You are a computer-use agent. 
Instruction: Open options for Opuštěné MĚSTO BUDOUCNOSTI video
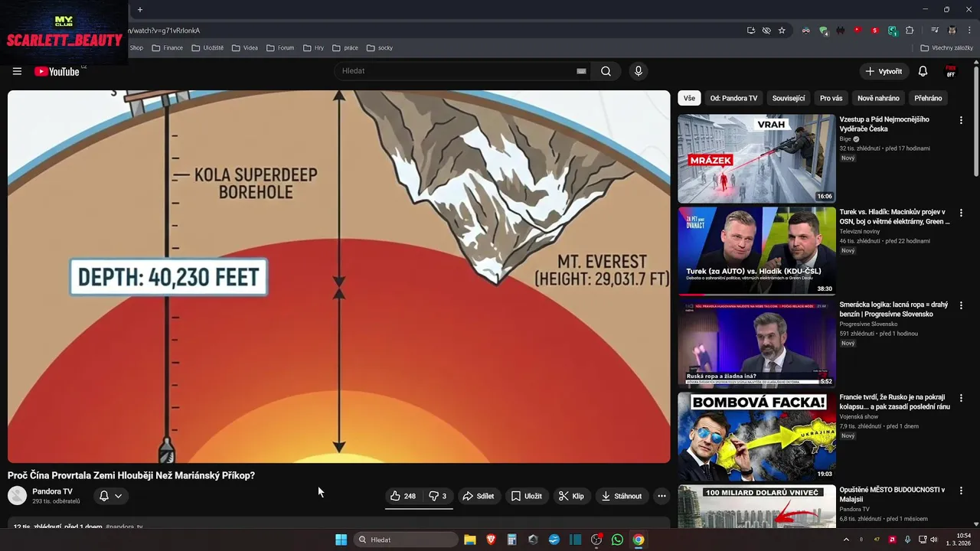click(961, 491)
